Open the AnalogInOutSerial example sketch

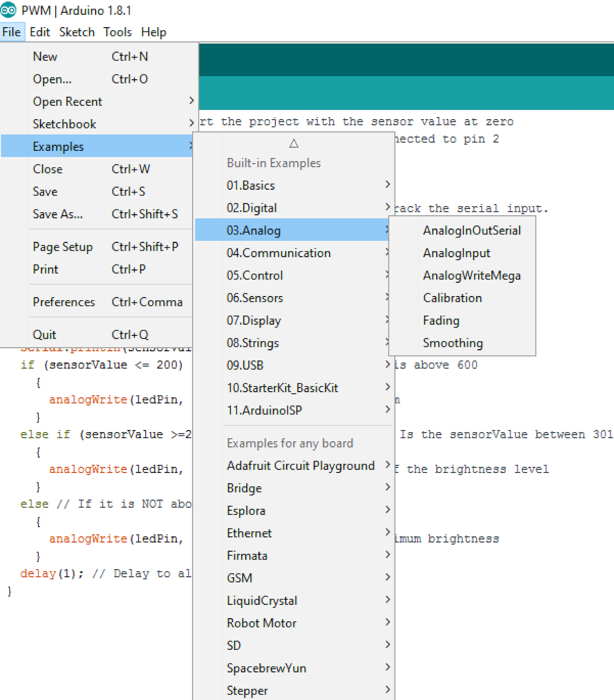click(x=462, y=231)
